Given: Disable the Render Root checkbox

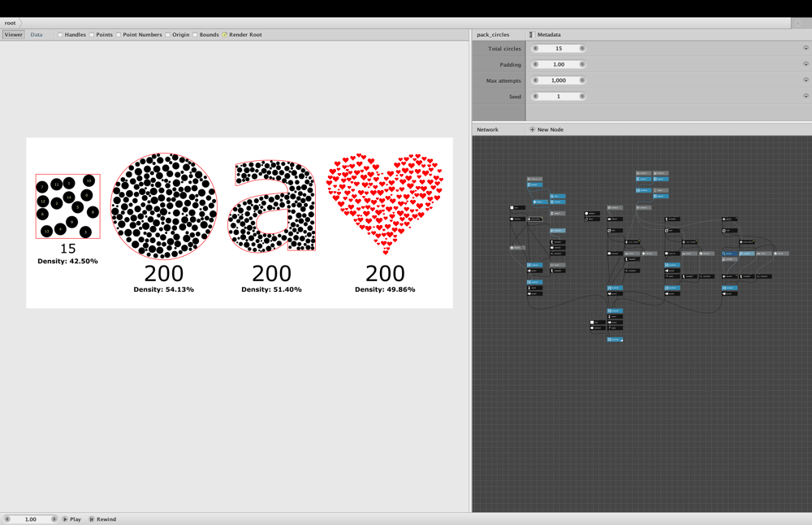Looking at the screenshot, I should pos(225,35).
